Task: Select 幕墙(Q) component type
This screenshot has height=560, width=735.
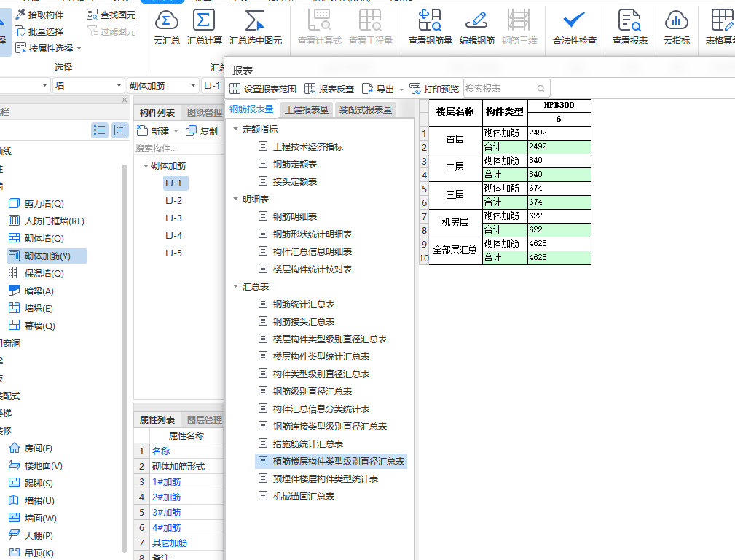Action: click(x=32, y=326)
